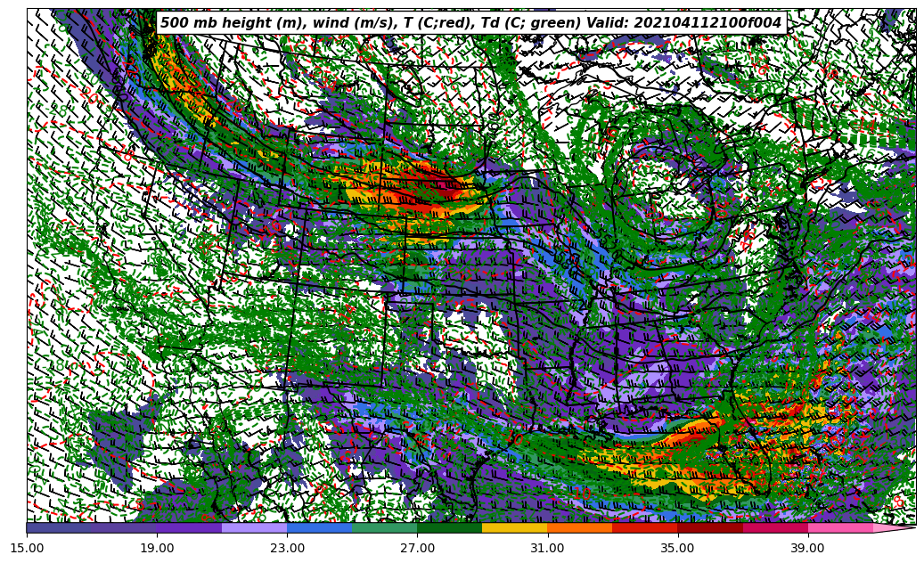The width and height of the screenshot is (924, 563).
Task: Select the dark red colorbar segment right of 35.00
Action: pyautogui.click(x=709, y=527)
